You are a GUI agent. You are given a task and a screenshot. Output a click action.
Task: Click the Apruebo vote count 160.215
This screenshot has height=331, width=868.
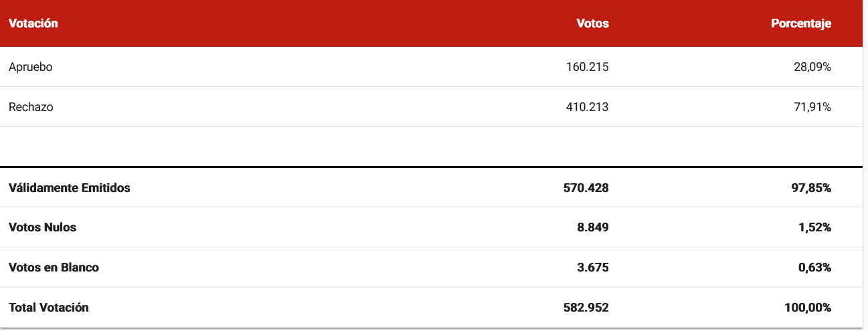point(587,67)
